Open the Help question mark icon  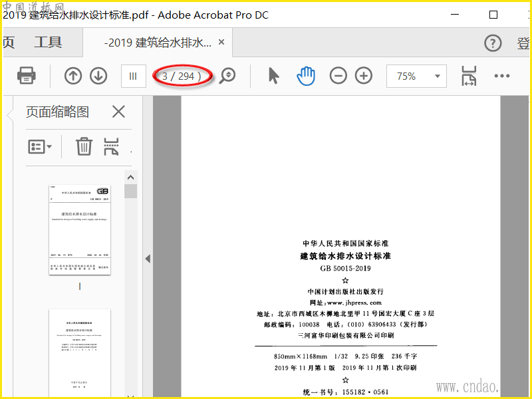(x=493, y=43)
